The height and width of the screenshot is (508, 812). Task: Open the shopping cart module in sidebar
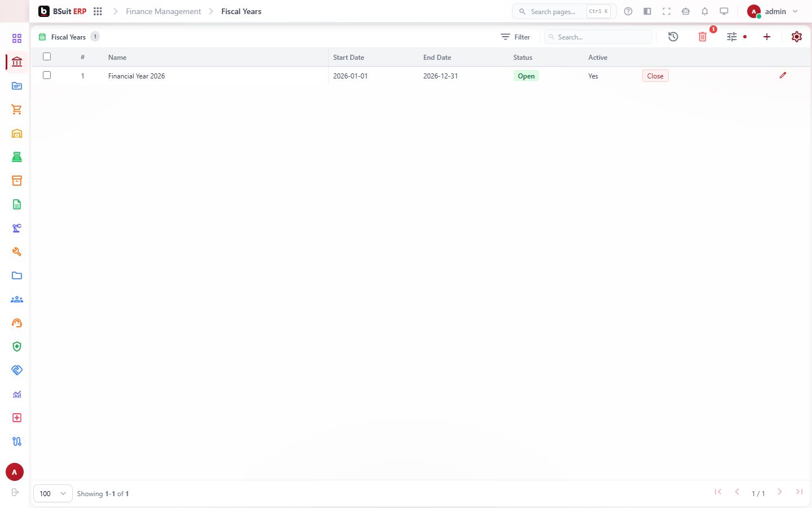[x=17, y=110]
